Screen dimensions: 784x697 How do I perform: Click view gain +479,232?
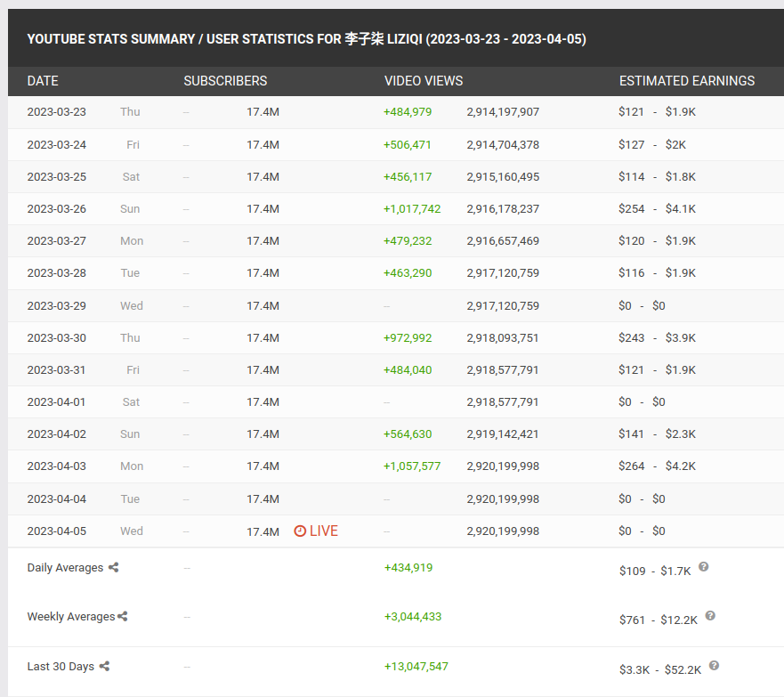pyautogui.click(x=408, y=241)
